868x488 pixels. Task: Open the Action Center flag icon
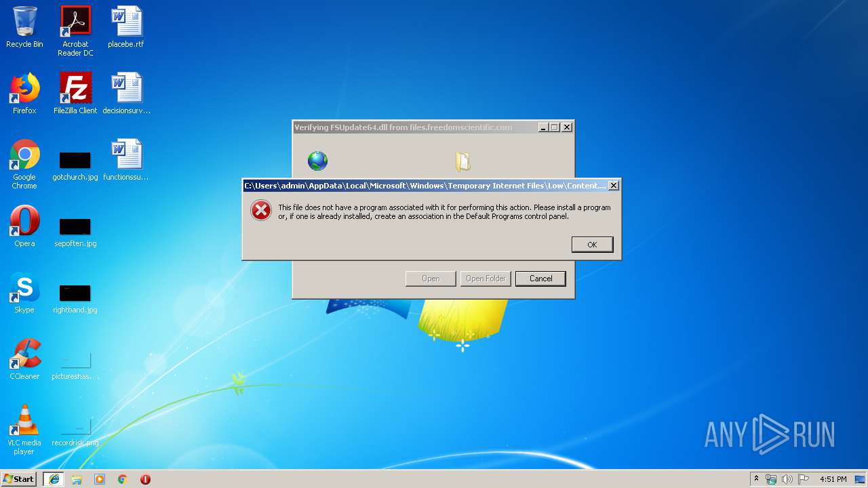[804, 479]
